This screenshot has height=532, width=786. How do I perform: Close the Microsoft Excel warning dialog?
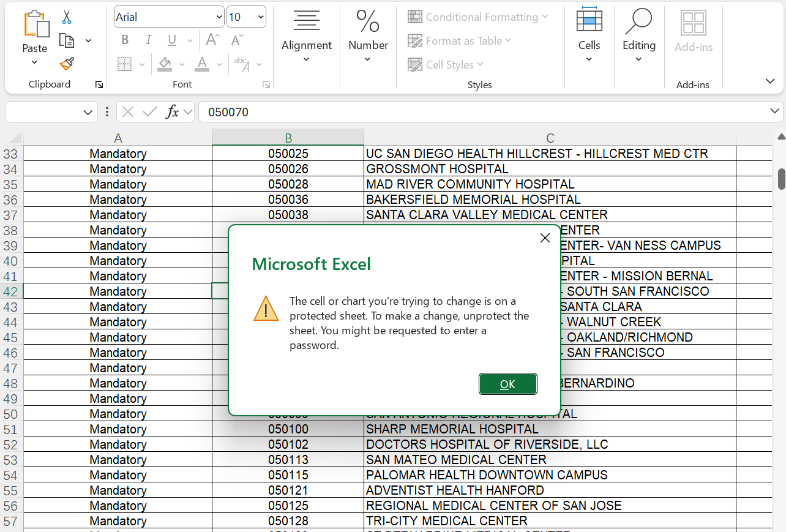pos(545,238)
